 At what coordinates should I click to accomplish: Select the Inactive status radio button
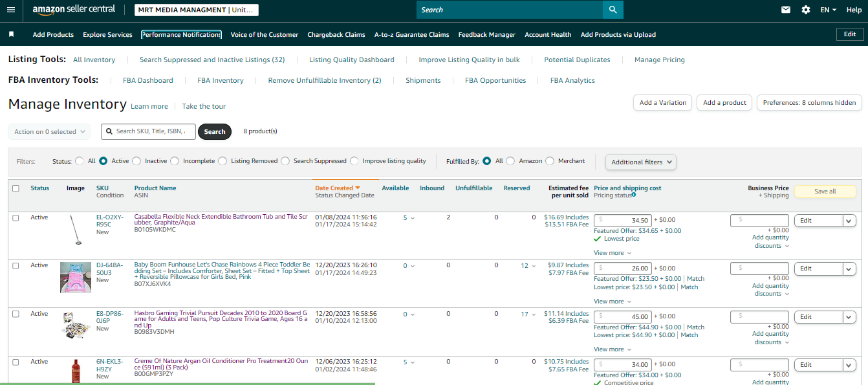tap(136, 161)
